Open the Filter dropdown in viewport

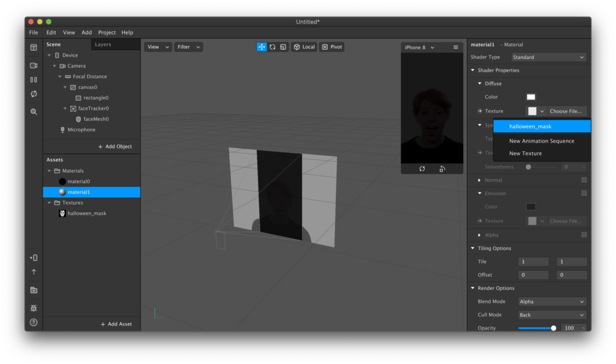(188, 47)
